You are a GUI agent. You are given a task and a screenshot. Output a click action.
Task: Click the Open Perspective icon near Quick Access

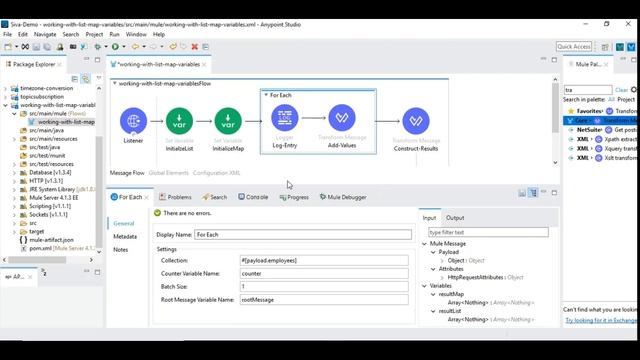[605, 47]
